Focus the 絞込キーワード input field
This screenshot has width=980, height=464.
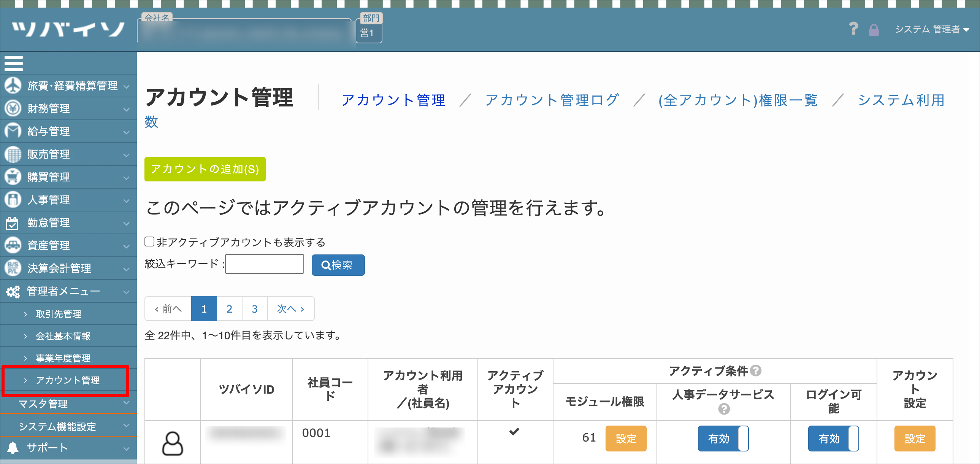[265, 264]
